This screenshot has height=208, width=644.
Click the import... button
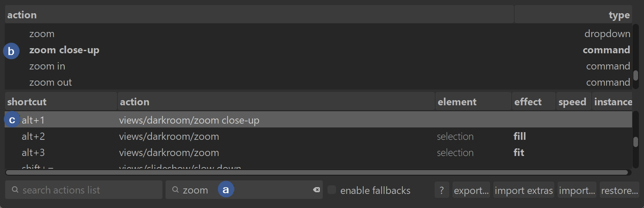577,190
